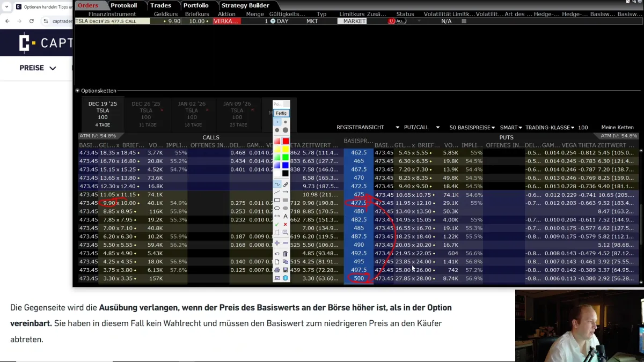Select the text tool (A) in the palette
The image size is (644, 362).
tap(286, 215)
